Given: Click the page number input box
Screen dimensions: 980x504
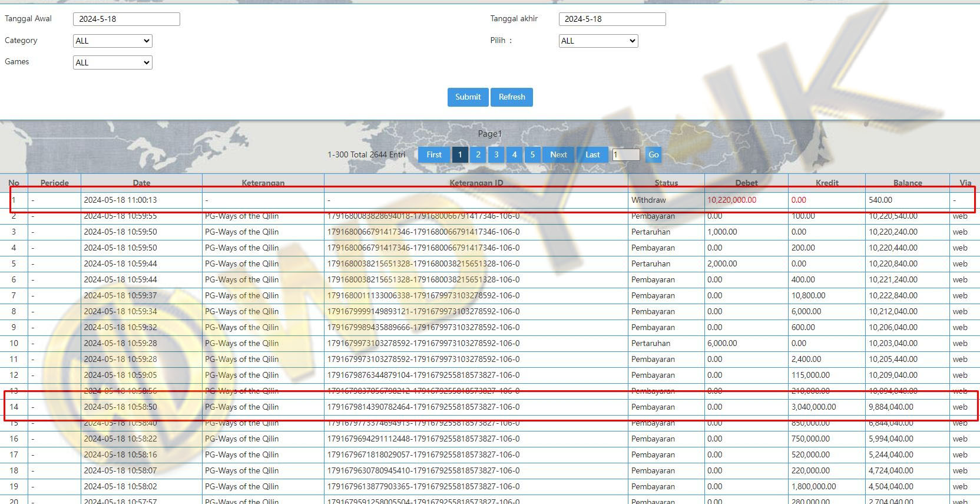Looking at the screenshot, I should [625, 154].
